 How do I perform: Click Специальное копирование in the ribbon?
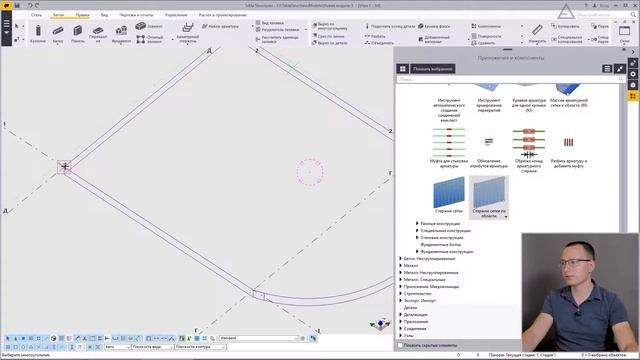click(567, 39)
